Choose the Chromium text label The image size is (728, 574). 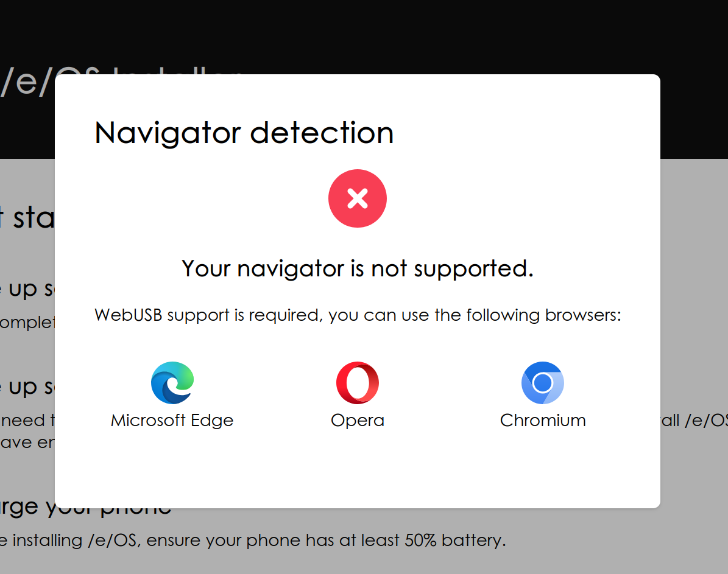(x=543, y=421)
